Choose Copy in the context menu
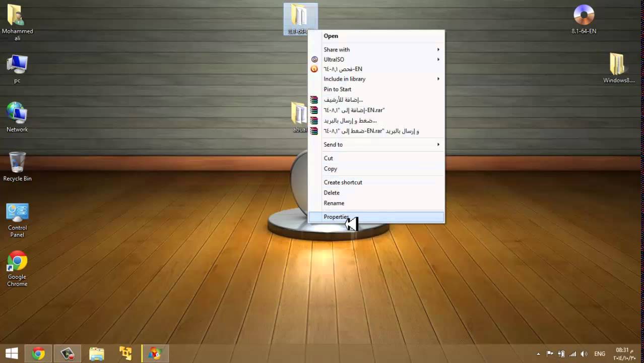This screenshot has width=644, height=363. point(376,169)
